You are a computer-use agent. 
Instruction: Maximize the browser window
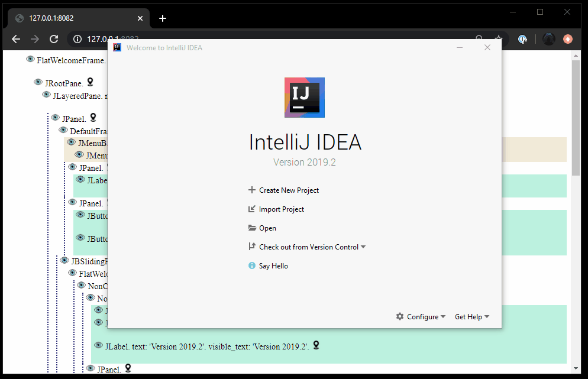tap(540, 12)
